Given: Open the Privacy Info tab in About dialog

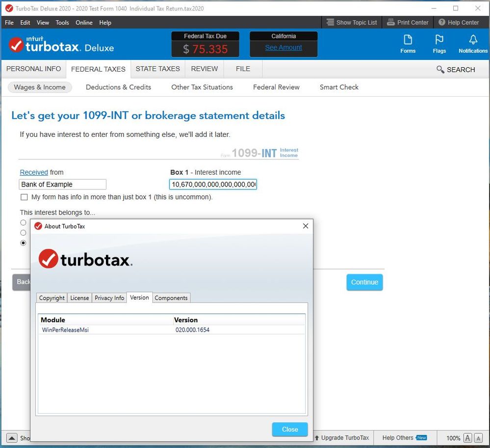Looking at the screenshot, I should click(x=109, y=298).
